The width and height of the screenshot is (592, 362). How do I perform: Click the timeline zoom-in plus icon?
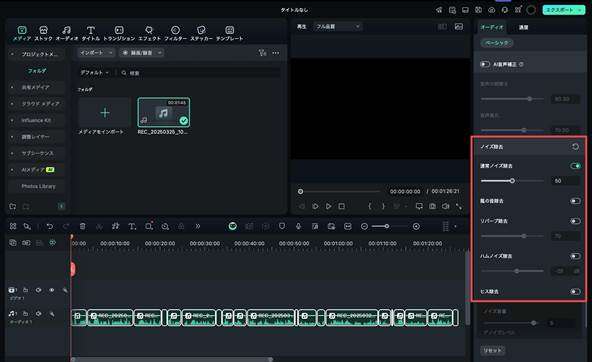[x=416, y=226]
